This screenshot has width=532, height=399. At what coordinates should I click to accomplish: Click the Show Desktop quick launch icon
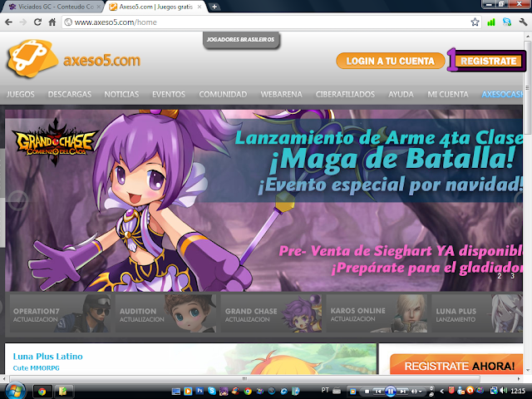[175, 392]
